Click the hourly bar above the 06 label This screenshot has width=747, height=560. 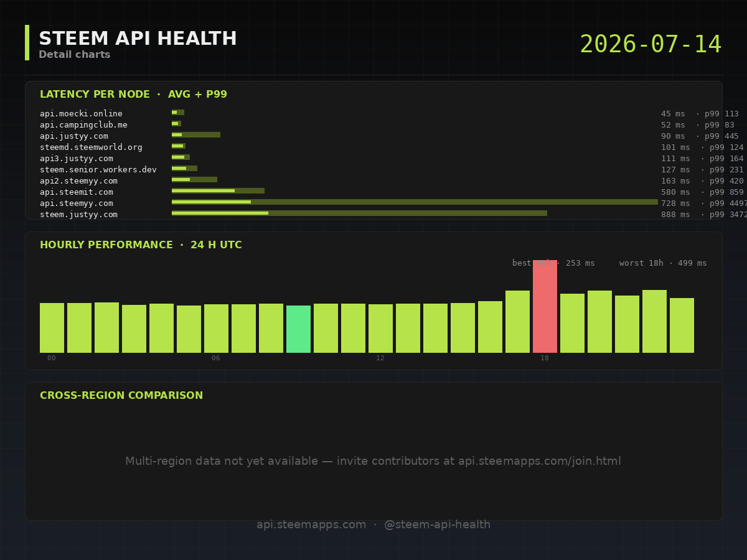click(216, 329)
